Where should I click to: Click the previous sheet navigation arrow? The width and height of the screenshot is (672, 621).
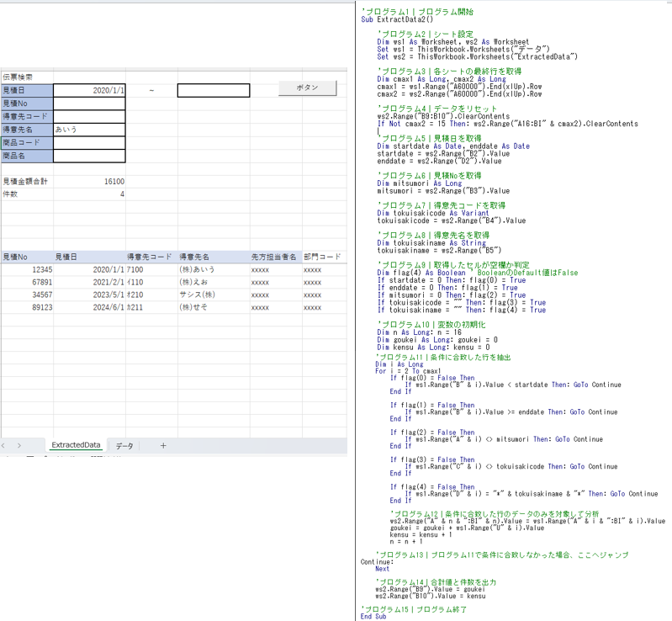click(3, 446)
